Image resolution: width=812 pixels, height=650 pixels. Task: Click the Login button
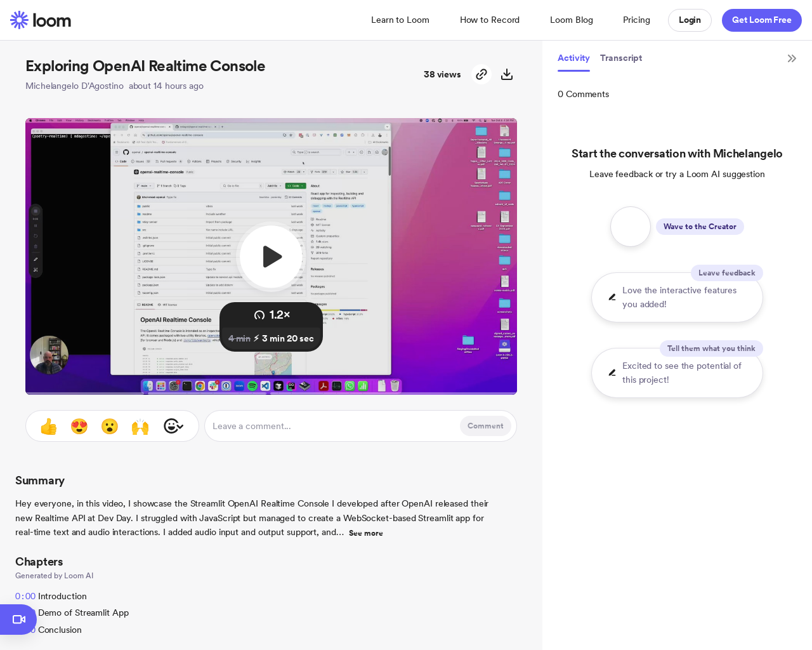[x=690, y=20]
